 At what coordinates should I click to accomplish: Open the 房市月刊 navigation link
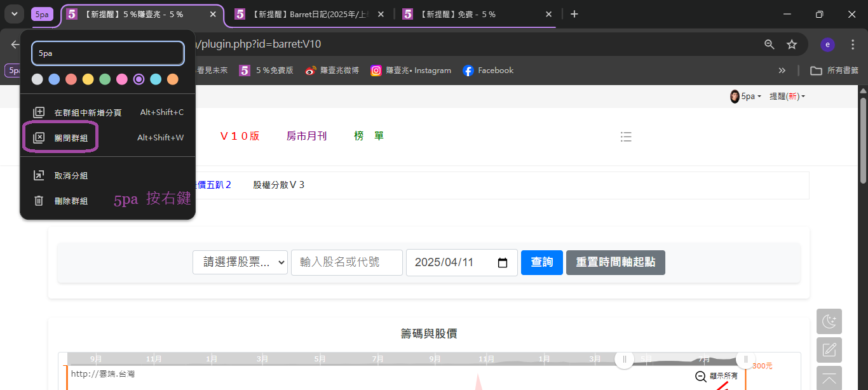click(307, 136)
